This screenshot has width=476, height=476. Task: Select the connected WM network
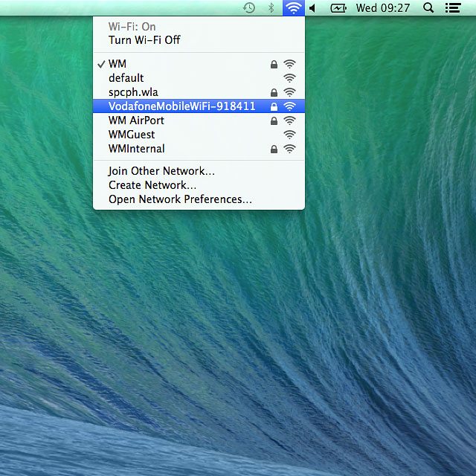coord(199,64)
